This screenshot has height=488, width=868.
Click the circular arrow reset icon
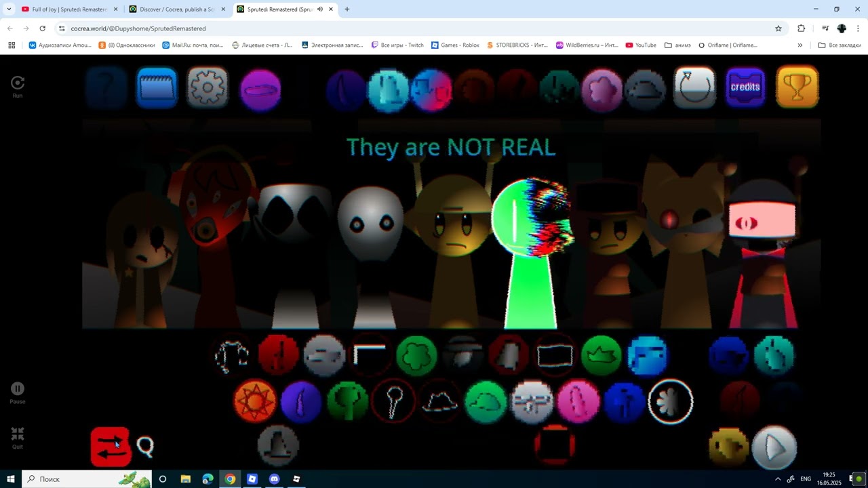point(695,87)
